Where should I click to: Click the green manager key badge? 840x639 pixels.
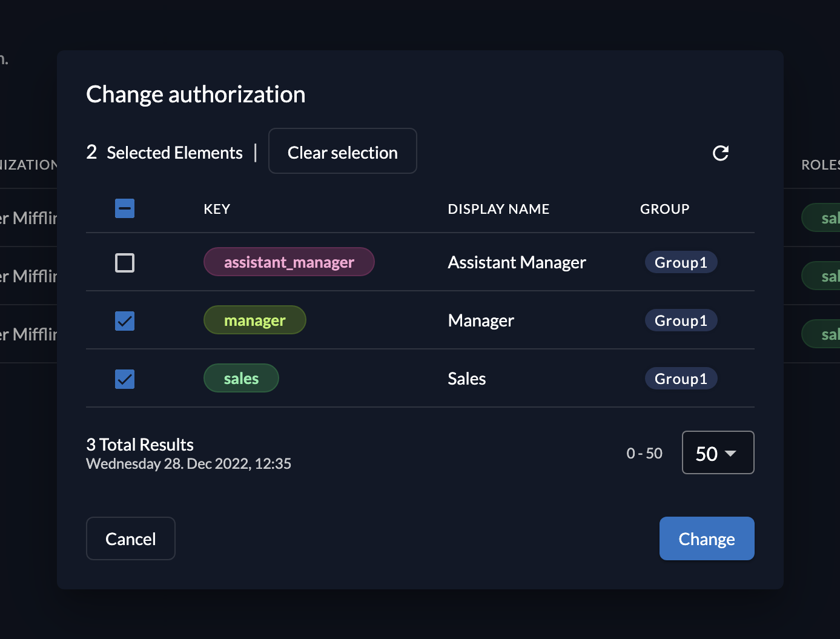pos(254,320)
